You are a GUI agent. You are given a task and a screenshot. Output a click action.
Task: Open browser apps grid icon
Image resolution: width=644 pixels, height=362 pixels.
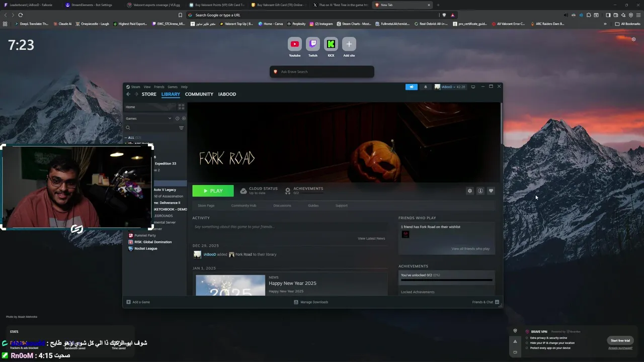[x=5, y=24]
